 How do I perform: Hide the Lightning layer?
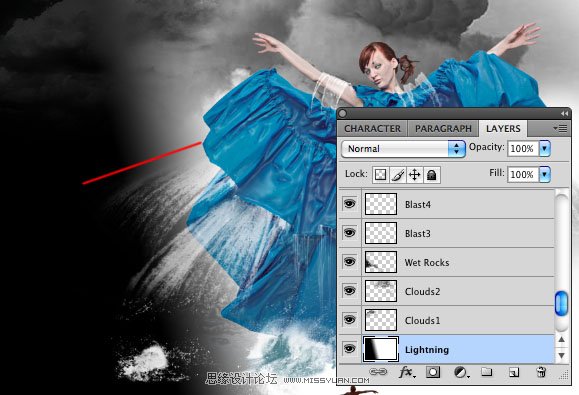coord(349,348)
